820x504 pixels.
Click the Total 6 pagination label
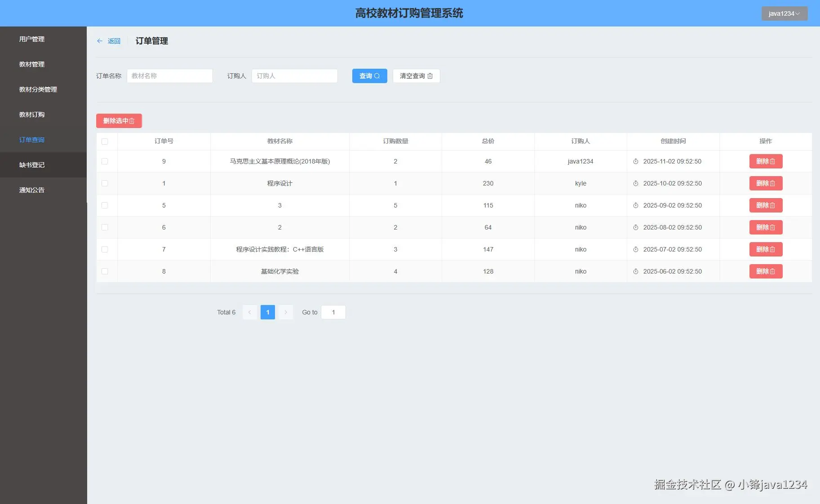[x=226, y=312]
